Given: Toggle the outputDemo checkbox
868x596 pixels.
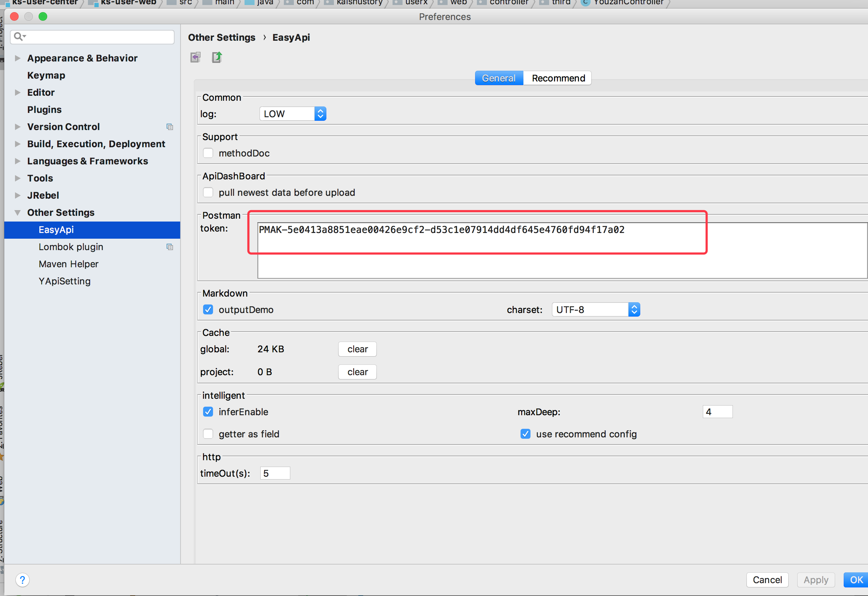Looking at the screenshot, I should coord(209,309).
